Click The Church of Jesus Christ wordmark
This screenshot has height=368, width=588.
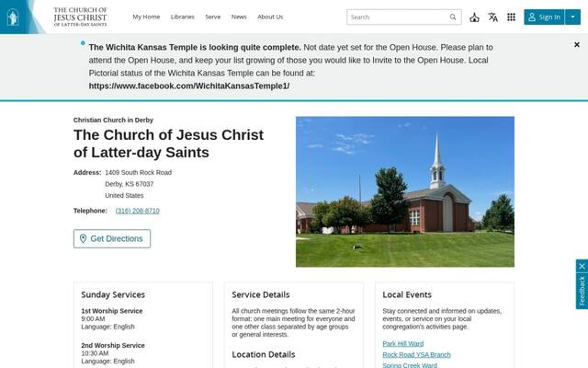coord(80,17)
